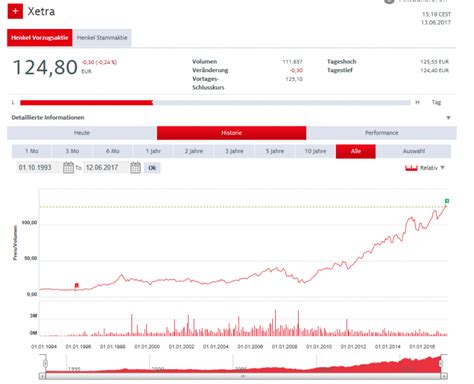
Task: Click the right range slider handle
Action: (x=441, y=363)
